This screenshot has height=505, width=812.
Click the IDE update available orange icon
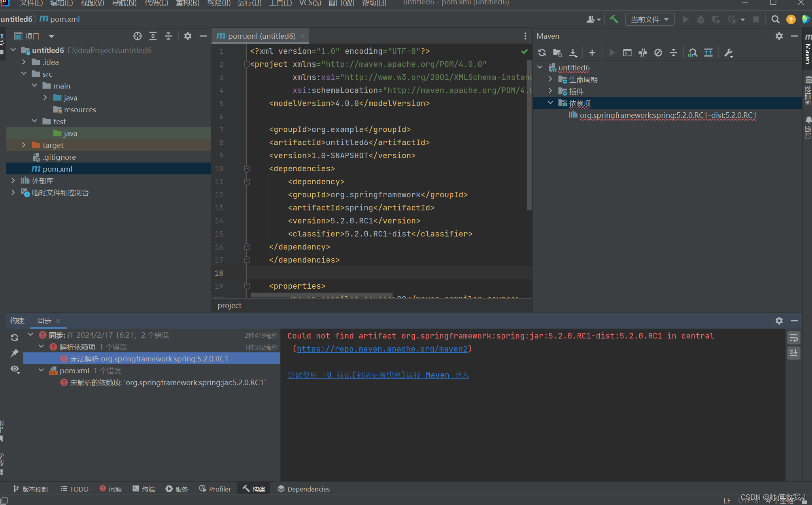[791, 19]
